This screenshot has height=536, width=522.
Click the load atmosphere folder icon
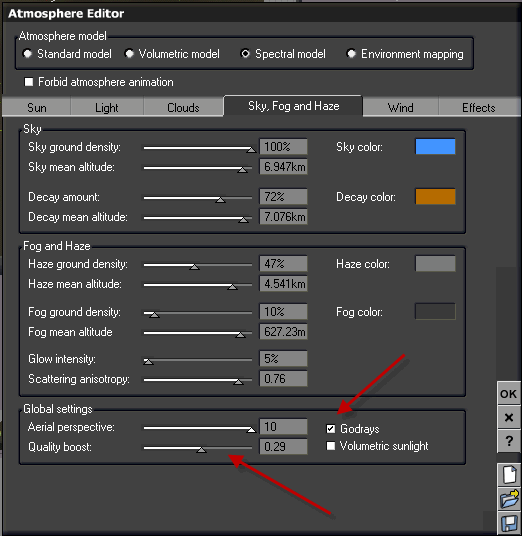coord(509,499)
